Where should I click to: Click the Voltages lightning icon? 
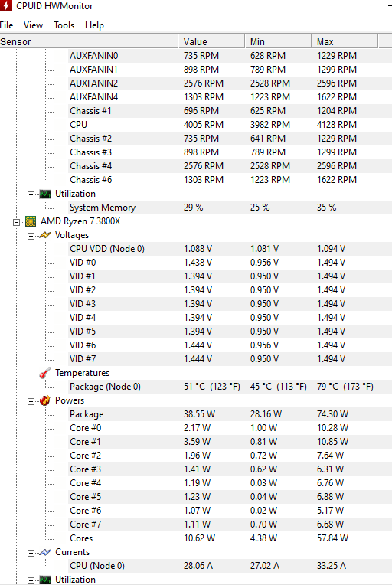click(x=45, y=235)
